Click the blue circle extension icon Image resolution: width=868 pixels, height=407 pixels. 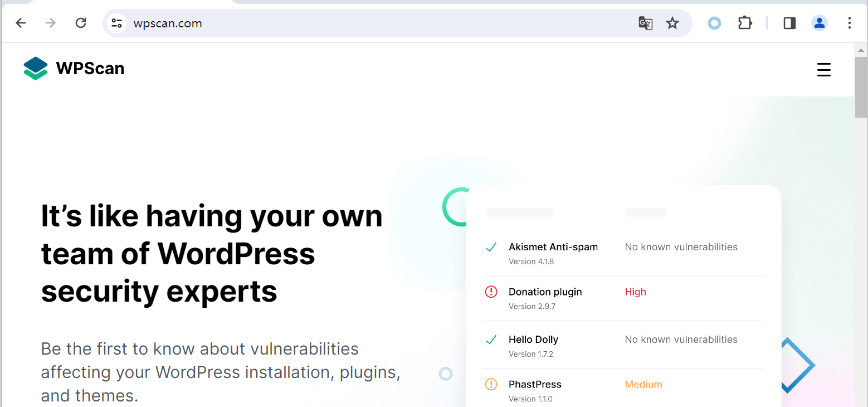[x=714, y=23]
